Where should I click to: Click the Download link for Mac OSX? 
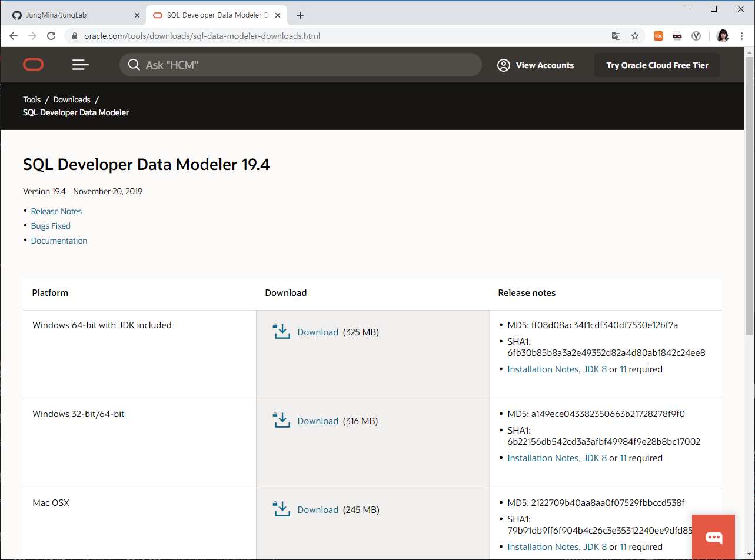pos(318,509)
